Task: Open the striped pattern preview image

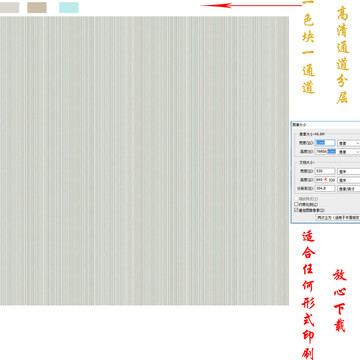Action: [x=144, y=160]
